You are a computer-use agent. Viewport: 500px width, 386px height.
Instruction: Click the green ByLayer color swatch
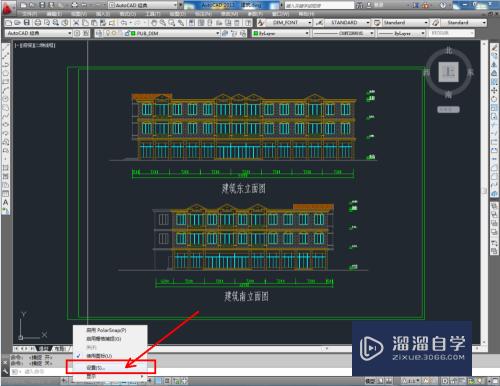256,33
